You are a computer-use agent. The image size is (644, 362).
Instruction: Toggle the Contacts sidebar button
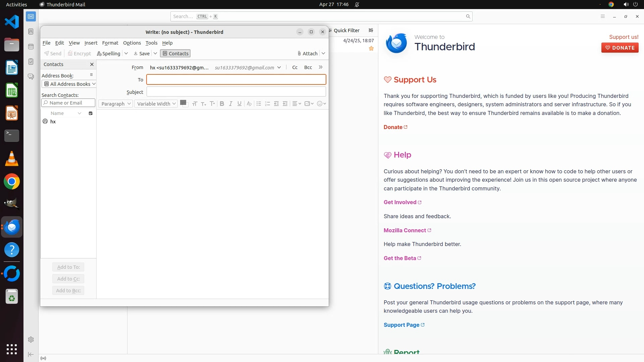pyautogui.click(x=175, y=54)
